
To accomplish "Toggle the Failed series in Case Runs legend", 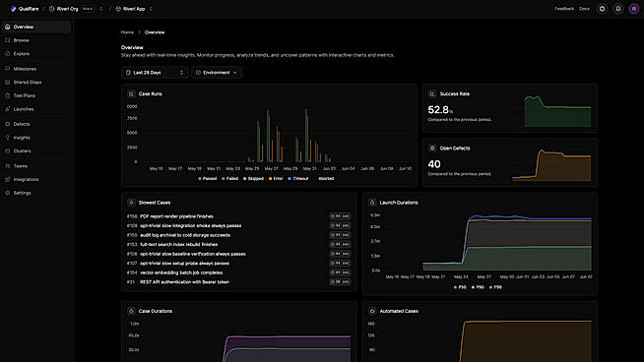I will 230,178.
